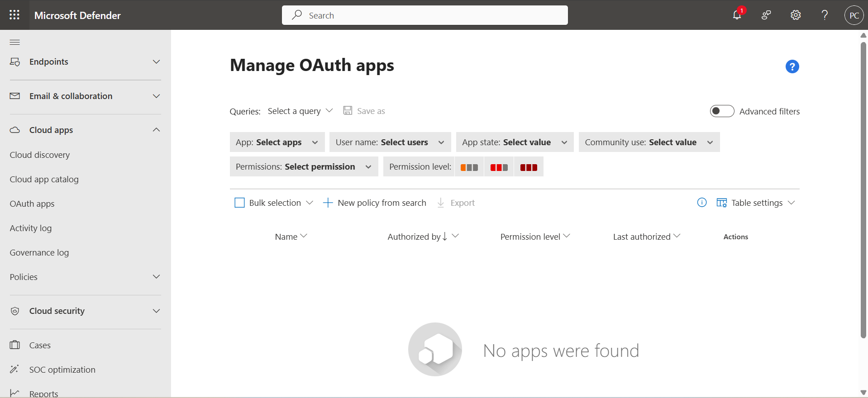Click the Cloud security shield icon
The width and height of the screenshot is (868, 398).
(15, 311)
